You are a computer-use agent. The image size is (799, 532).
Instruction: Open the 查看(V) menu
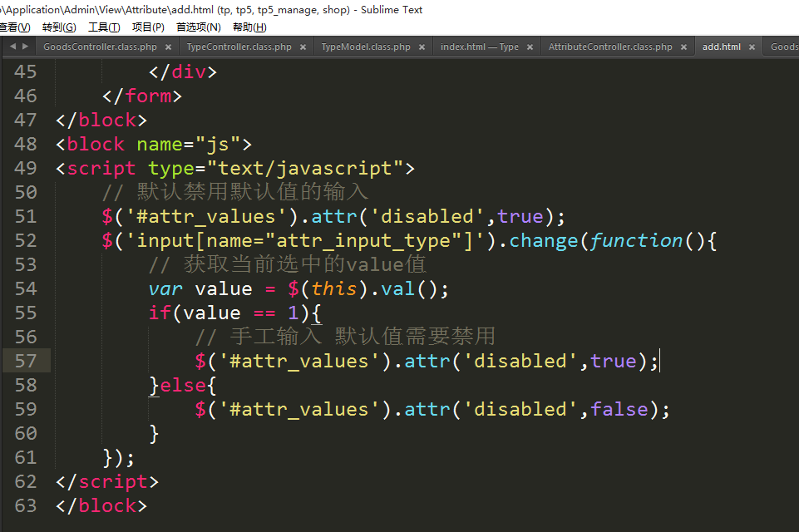point(14,27)
